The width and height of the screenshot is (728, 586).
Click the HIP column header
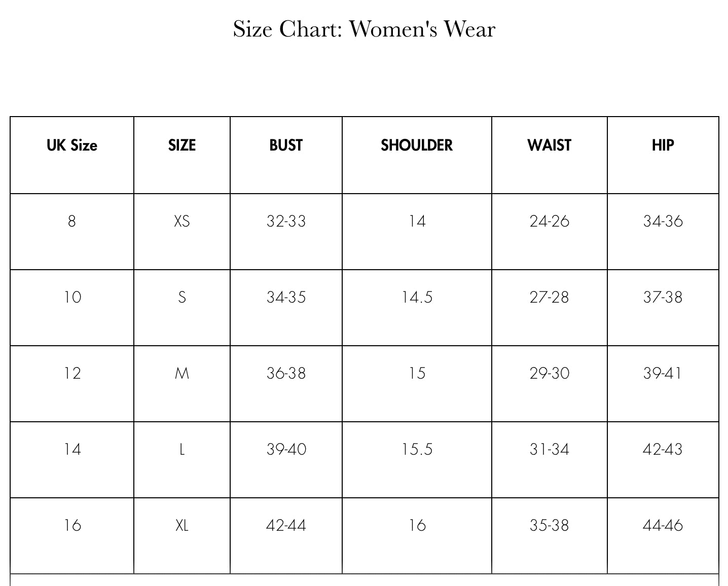coord(663,145)
